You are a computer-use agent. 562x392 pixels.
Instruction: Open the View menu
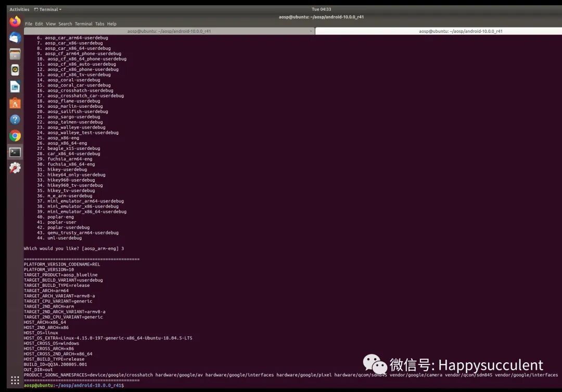point(50,24)
